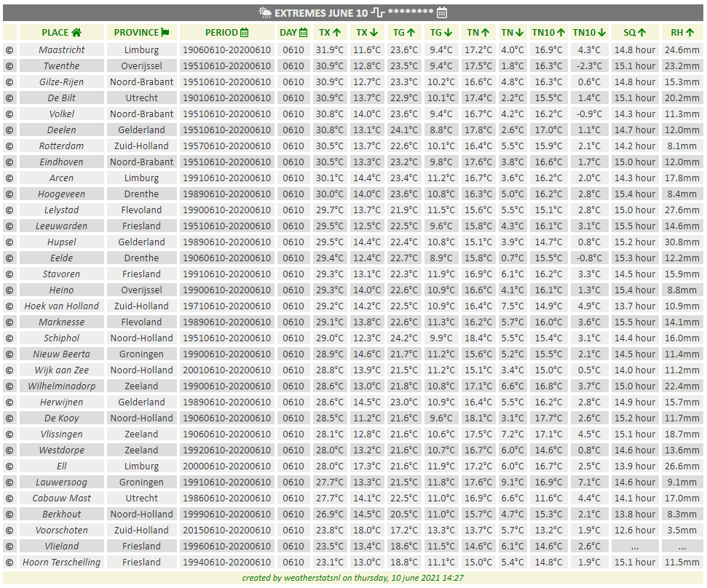Sort by SQ sunshine highest arrow
Image resolution: width=707 pixels, height=588 pixels.
(642, 33)
